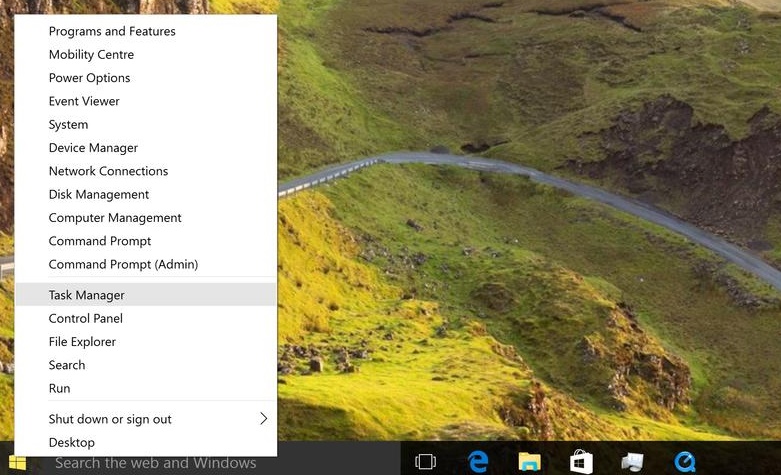Expand Shut down or sign out submenu
This screenshot has width=781, height=475.
[x=145, y=419]
